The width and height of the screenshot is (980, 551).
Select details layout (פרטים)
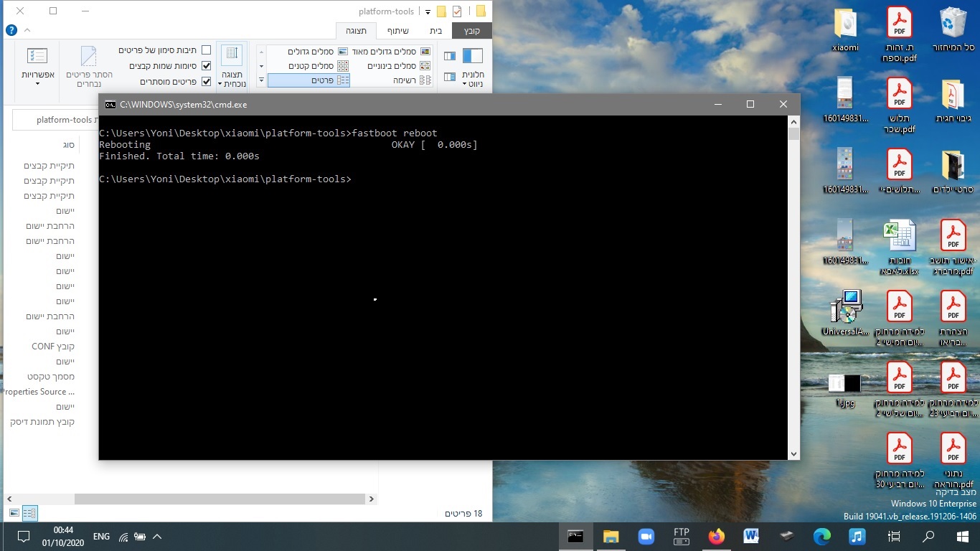point(308,80)
